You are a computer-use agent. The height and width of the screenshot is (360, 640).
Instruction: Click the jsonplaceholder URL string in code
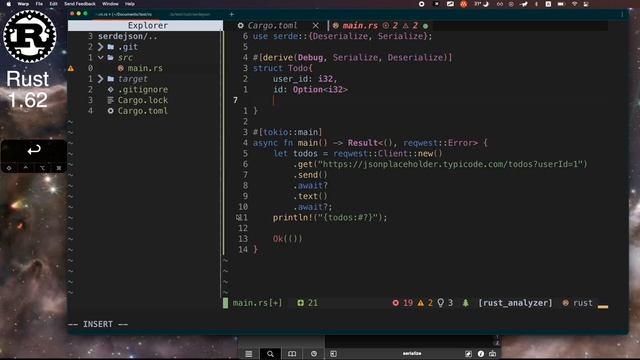(452, 164)
